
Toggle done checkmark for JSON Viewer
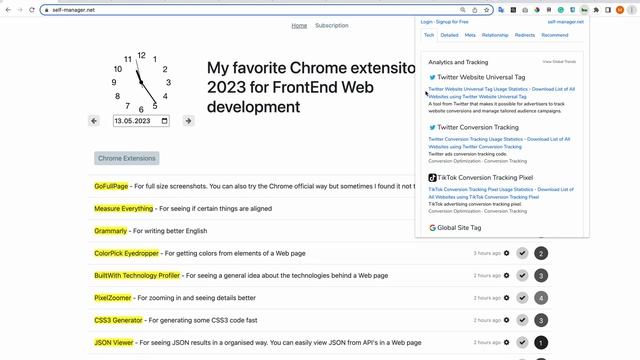click(x=522, y=342)
